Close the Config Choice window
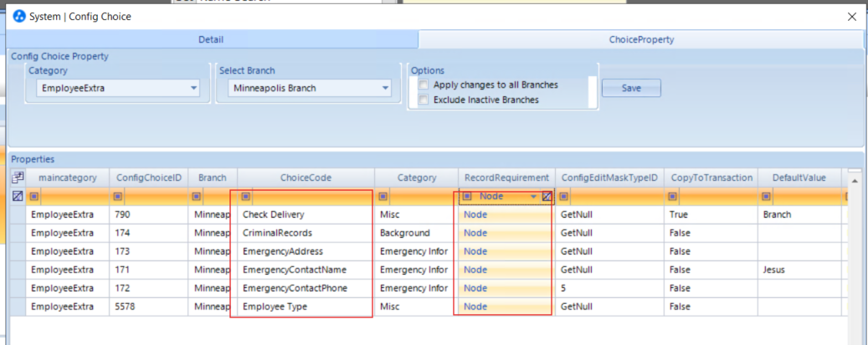868x345 pixels. pos(852,17)
